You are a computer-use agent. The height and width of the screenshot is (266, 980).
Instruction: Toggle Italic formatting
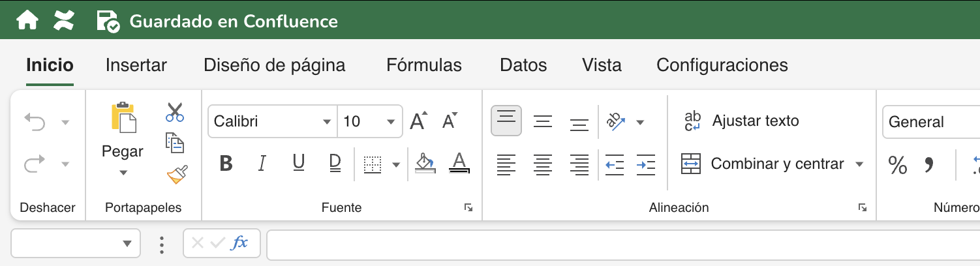(262, 164)
